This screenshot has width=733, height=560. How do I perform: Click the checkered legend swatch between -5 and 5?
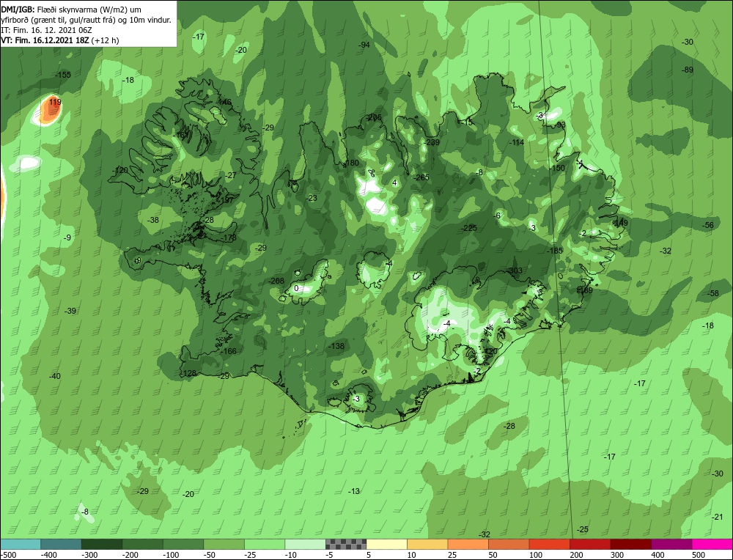(x=346, y=545)
